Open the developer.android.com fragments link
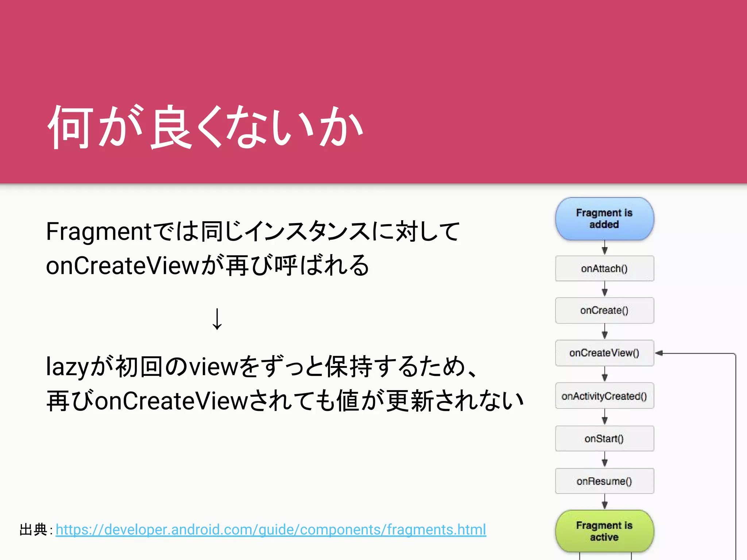The image size is (747, 560). (271, 530)
